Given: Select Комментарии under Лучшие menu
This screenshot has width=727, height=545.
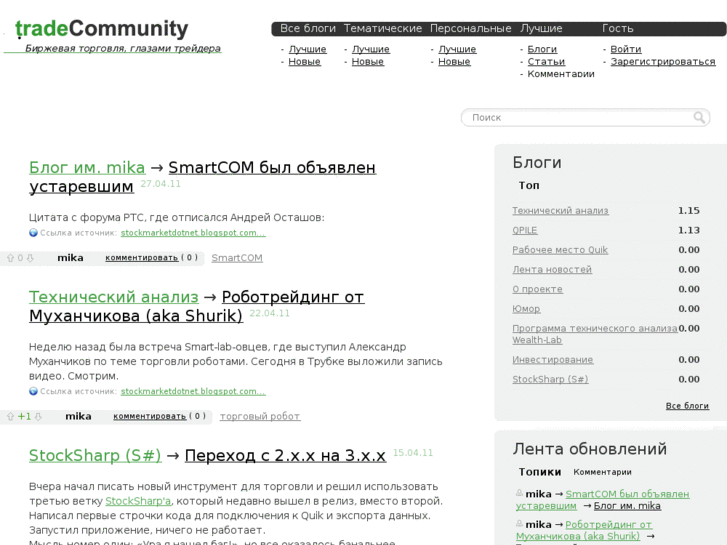Looking at the screenshot, I should [561, 74].
